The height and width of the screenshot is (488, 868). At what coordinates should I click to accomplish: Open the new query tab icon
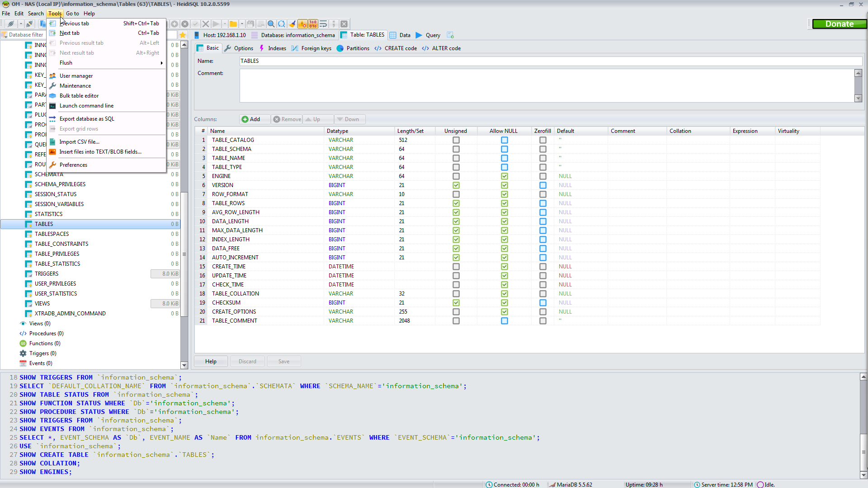(450, 35)
